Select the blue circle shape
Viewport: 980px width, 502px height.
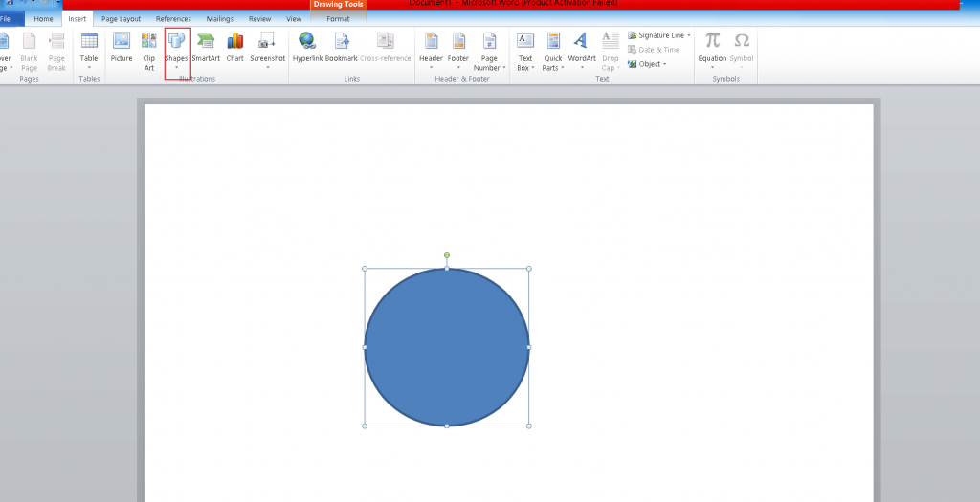coord(447,347)
